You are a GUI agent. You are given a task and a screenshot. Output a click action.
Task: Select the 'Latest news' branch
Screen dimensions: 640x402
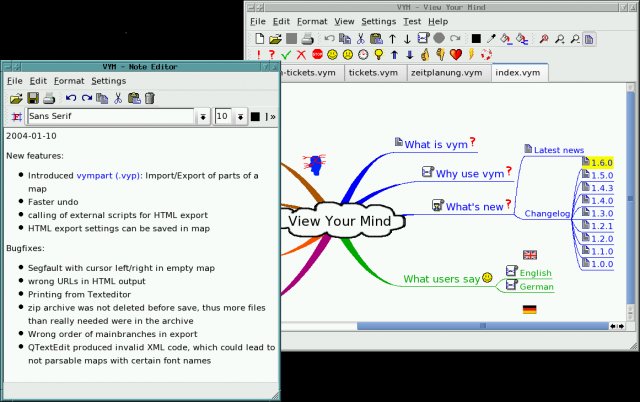558,150
